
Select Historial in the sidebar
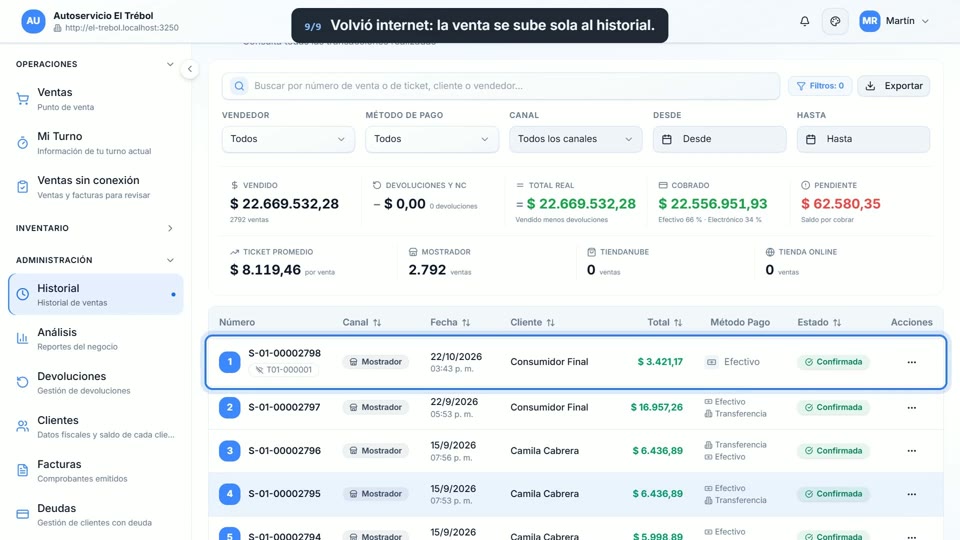(96, 294)
